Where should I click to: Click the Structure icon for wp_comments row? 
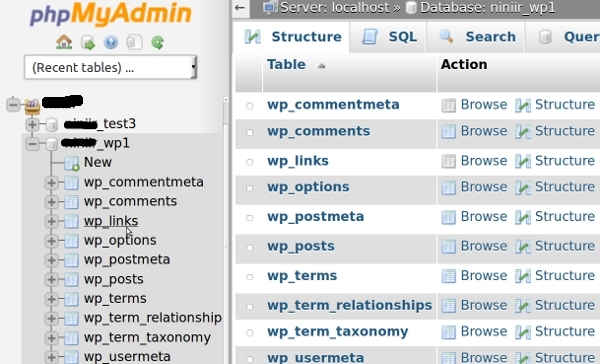[523, 132]
